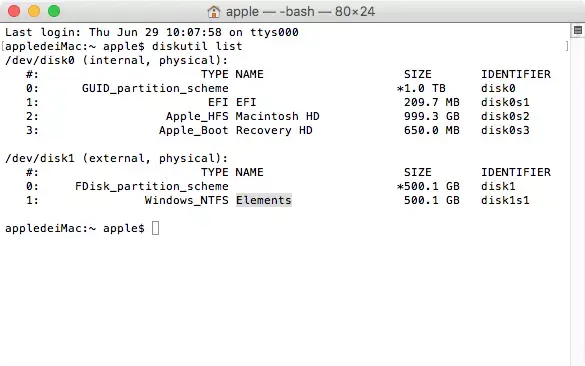Viewport: 585px width, 366px height.
Task: Click the cursor block at the prompt
Action: click(x=156, y=228)
